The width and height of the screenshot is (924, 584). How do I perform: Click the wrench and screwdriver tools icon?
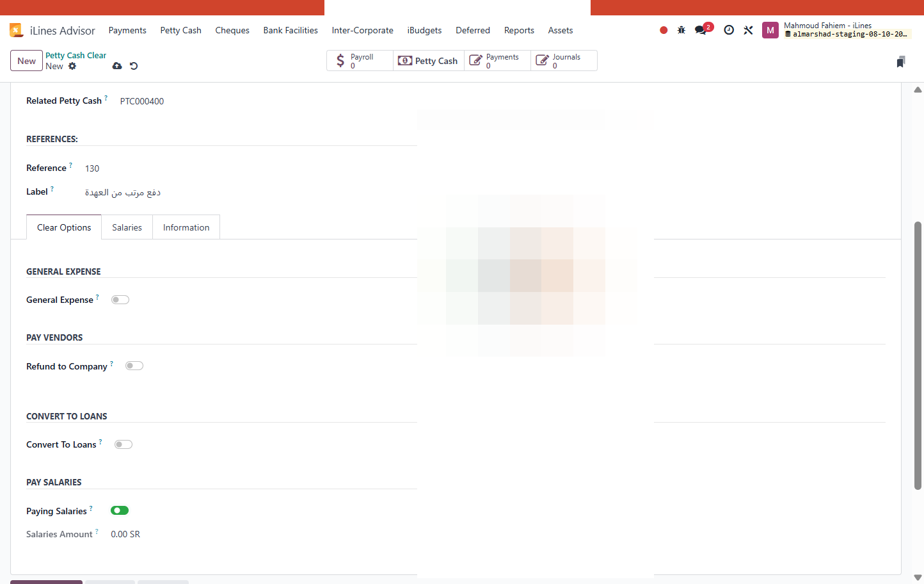click(x=748, y=30)
